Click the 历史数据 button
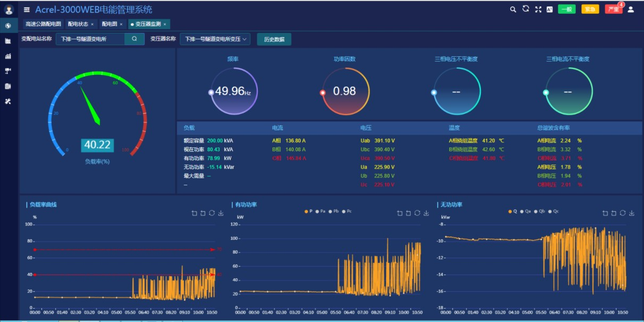Viewport: 644px width, 322px height. pyautogui.click(x=274, y=39)
